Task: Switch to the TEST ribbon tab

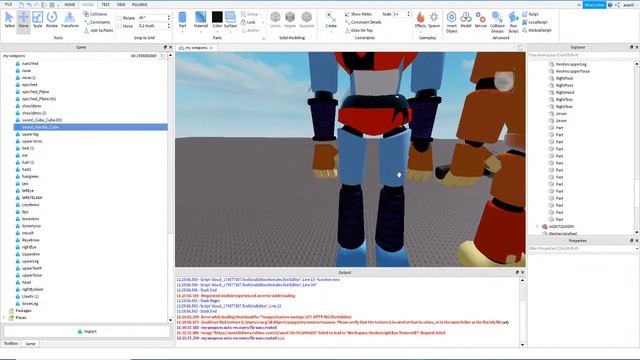Action: pos(105,4)
